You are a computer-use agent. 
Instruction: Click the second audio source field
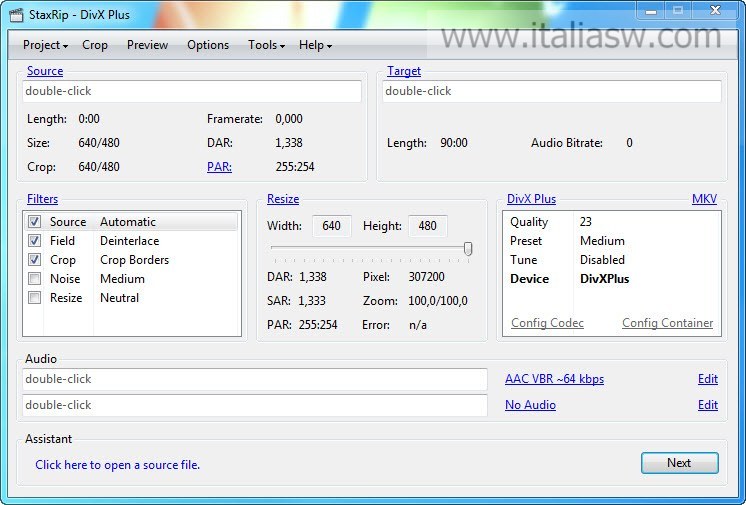click(255, 405)
